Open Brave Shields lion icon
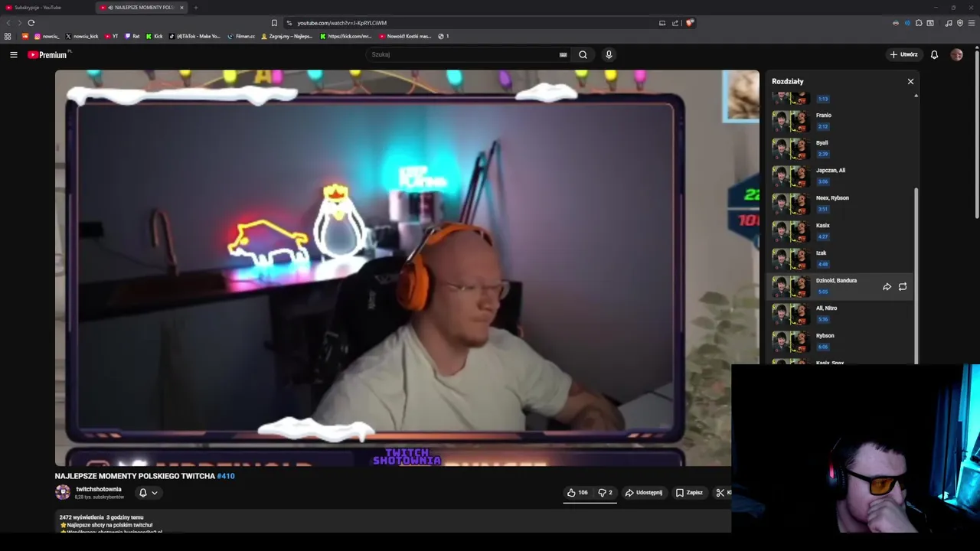This screenshot has height=551, width=980. pos(689,23)
